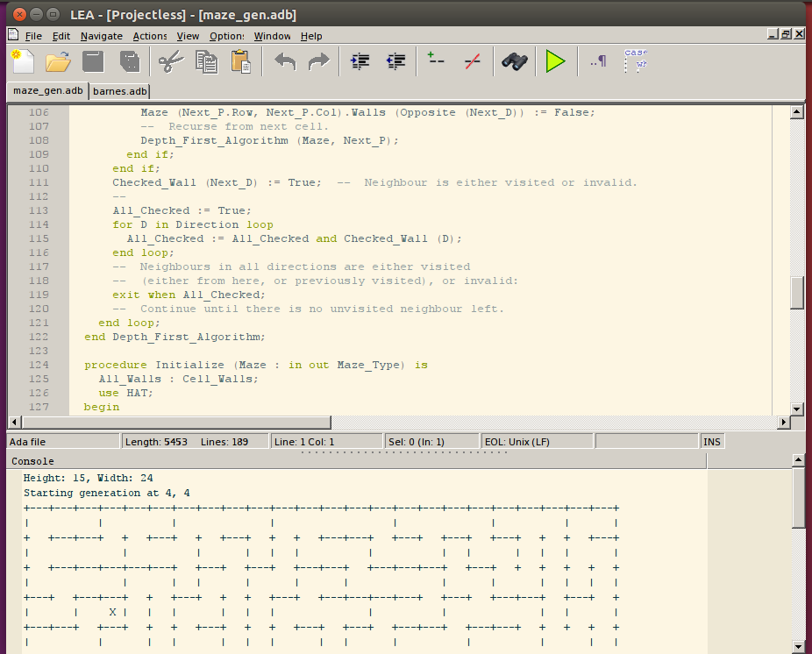Paste from clipboard toolbar icon

(241, 61)
